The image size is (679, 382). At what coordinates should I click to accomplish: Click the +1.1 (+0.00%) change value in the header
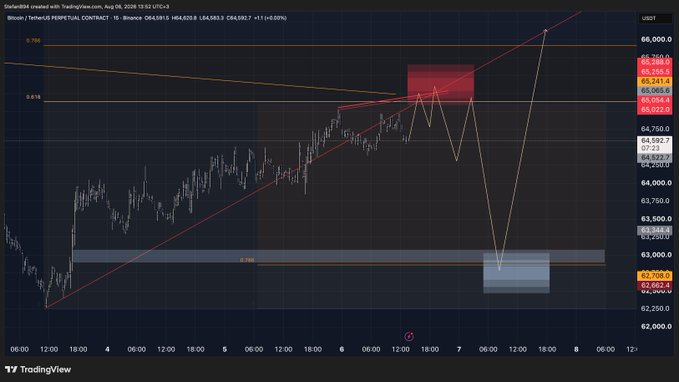270,18
